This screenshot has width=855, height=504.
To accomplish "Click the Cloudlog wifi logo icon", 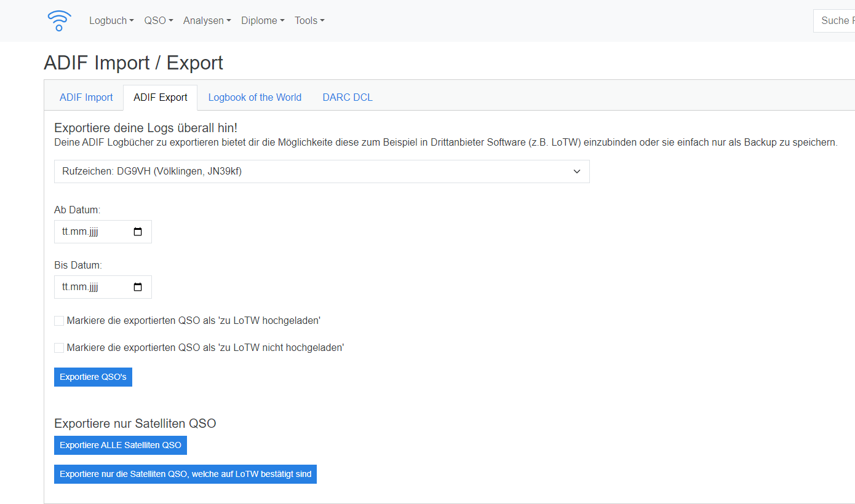I will [x=59, y=21].
